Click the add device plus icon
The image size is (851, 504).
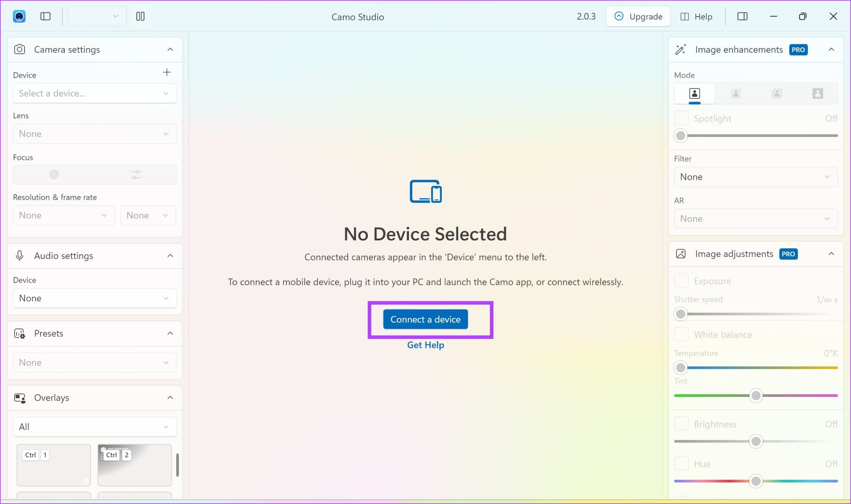point(167,72)
